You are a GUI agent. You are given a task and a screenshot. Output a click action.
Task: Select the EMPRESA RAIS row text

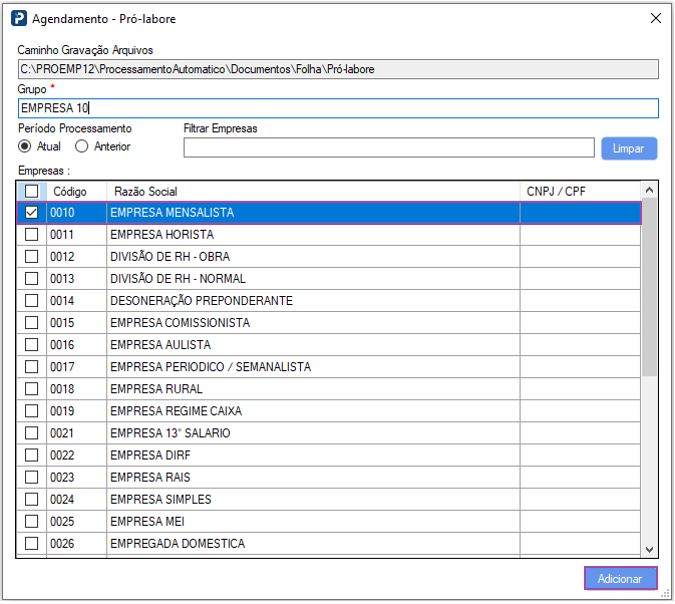tap(150, 477)
